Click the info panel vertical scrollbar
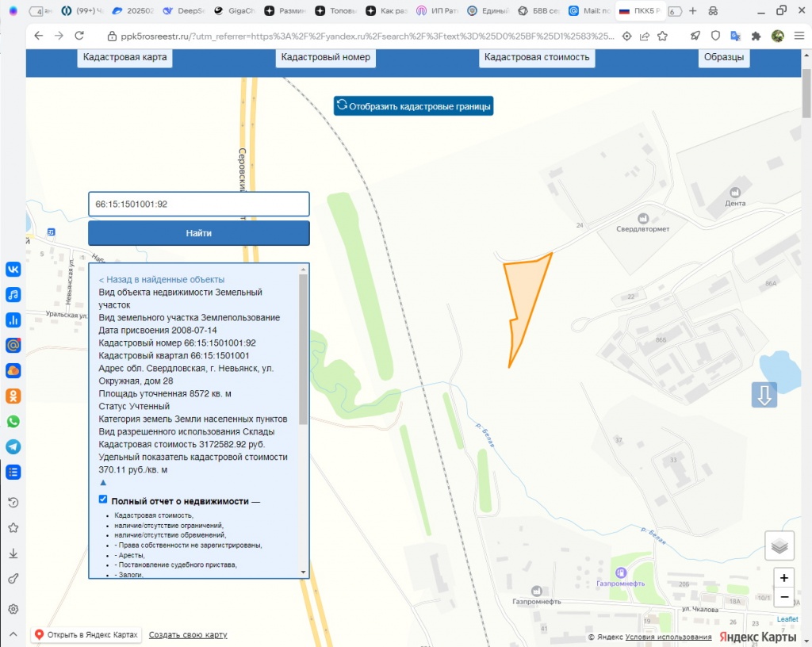 coord(303,349)
